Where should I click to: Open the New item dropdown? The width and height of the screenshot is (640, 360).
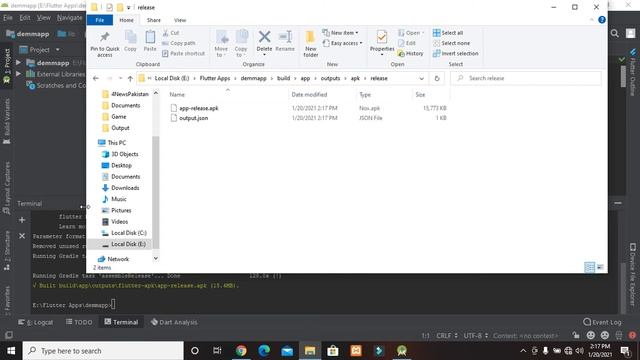click(x=340, y=33)
